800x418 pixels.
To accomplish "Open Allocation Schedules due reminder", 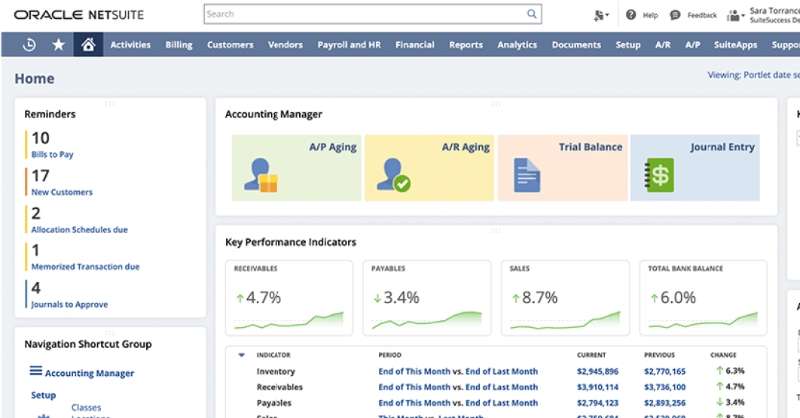I will point(80,230).
